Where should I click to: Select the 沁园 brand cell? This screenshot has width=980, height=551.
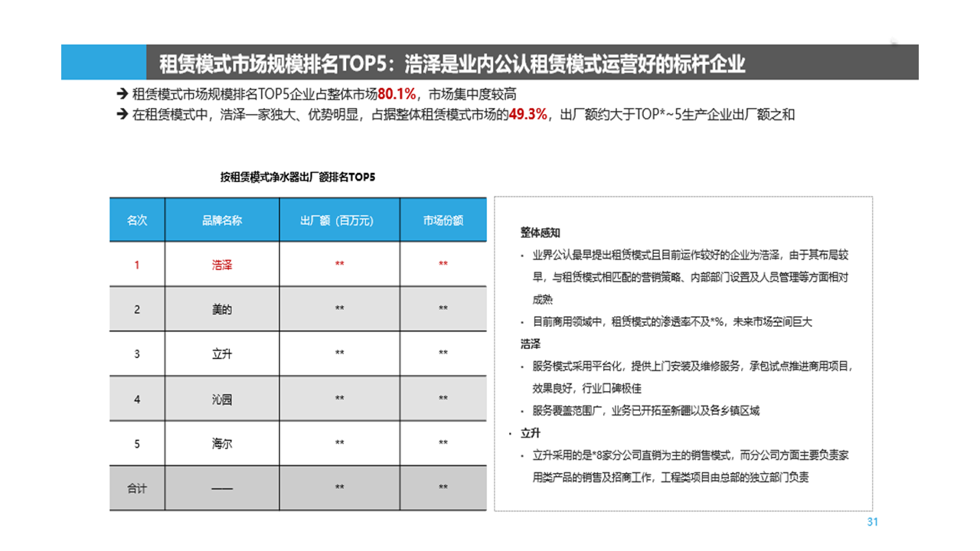tap(222, 399)
